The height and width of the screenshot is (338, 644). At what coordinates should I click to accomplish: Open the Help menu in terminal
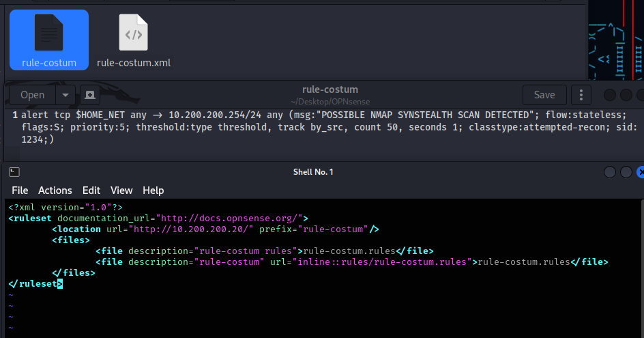click(x=153, y=191)
